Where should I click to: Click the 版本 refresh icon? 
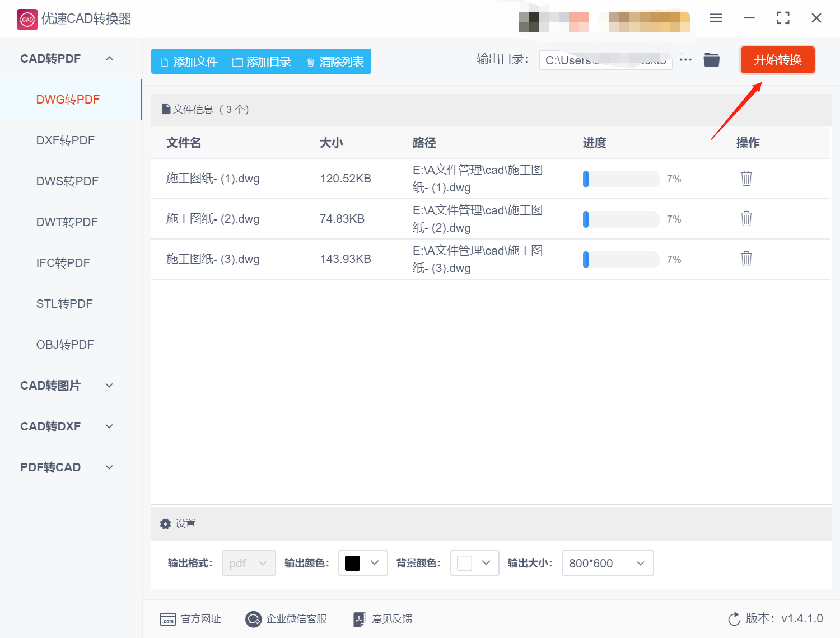734,619
